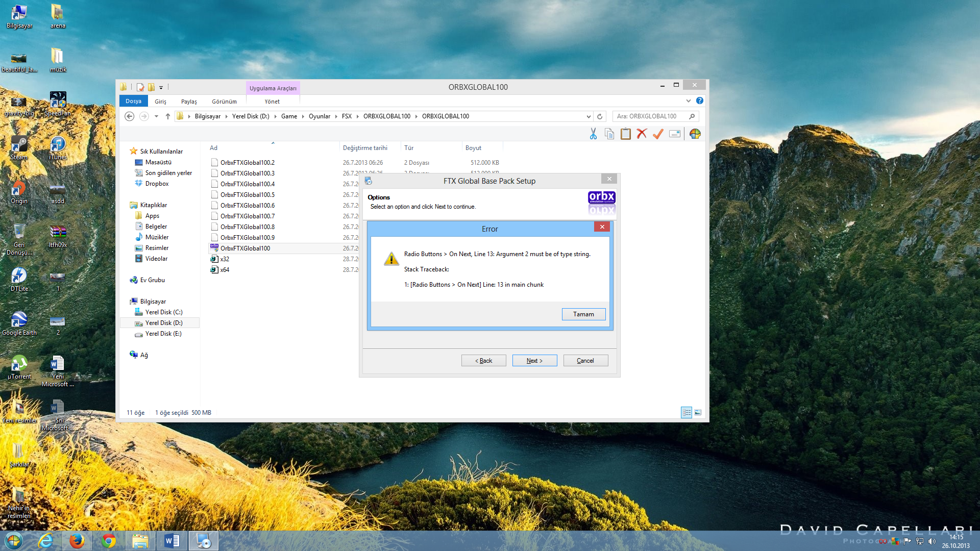This screenshot has width=980, height=551.
Task: Click the Cut scissors icon in Explorer toolbar
Action: 593,134
